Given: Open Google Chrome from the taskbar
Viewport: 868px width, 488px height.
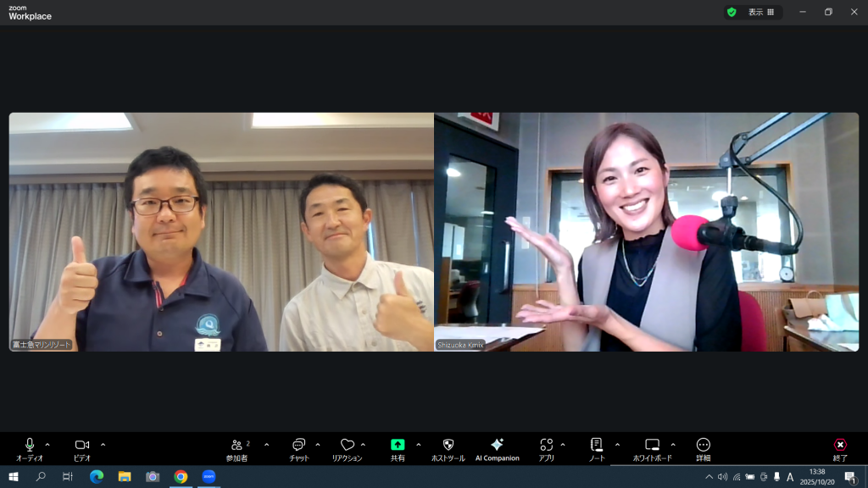Looking at the screenshot, I should point(181,477).
